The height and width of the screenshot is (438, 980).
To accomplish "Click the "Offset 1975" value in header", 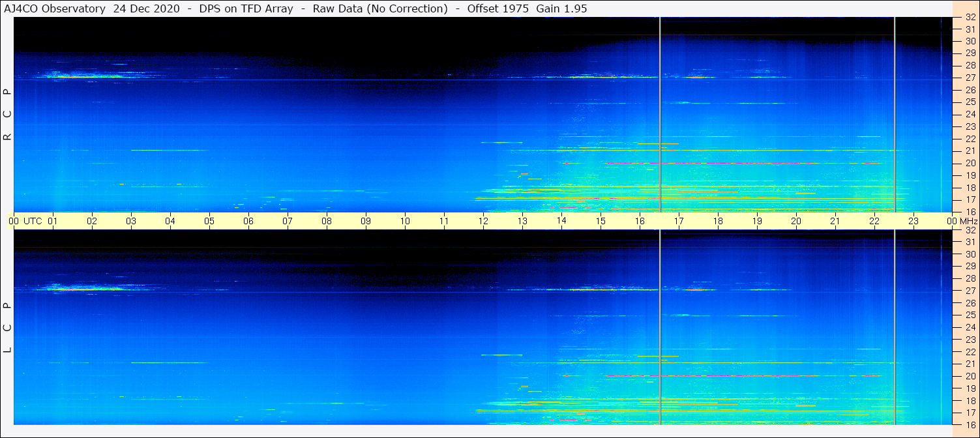I will pos(496,8).
